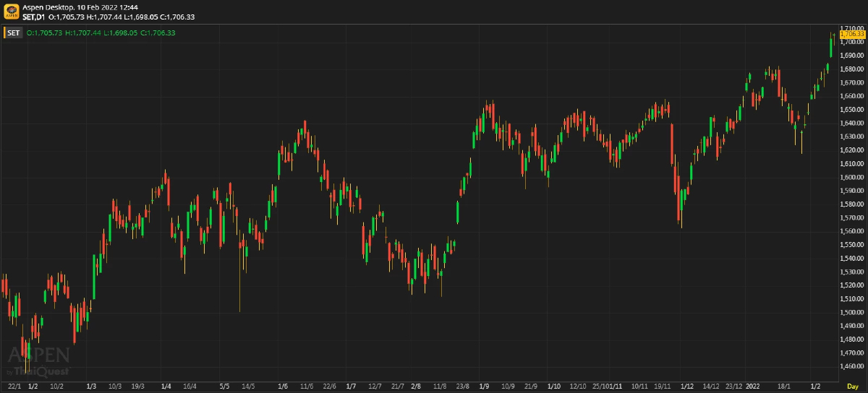
Task: Click the 1/4 date on the time axis
Action: [x=166, y=386]
